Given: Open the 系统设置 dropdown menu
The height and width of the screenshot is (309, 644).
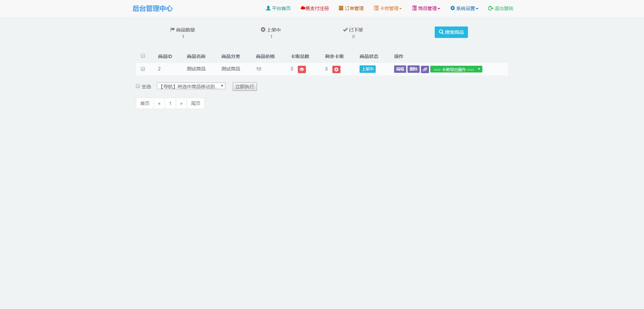Looking at the screenshot, I should 464,8.
